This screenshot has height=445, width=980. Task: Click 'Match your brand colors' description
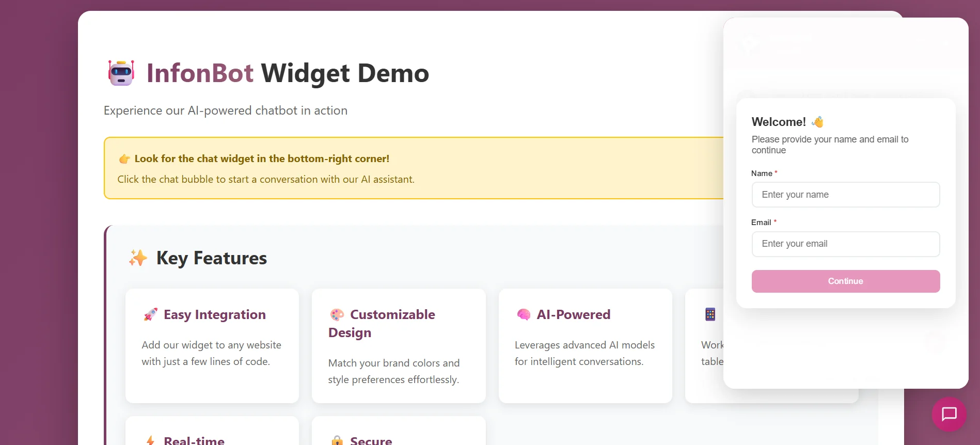click(394, 371)
